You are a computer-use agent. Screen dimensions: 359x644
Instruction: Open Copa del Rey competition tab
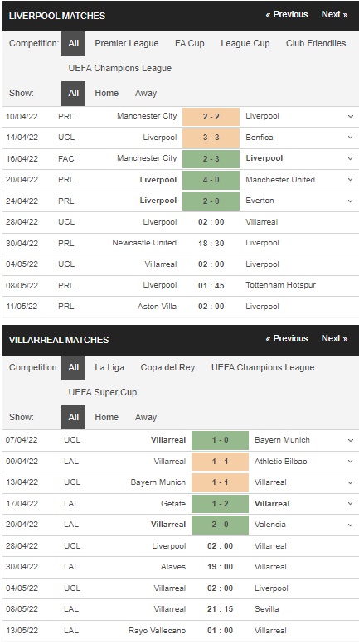167,368
